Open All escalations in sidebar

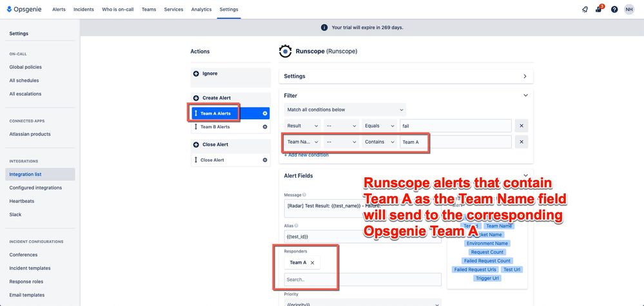[x=26, y=94]
